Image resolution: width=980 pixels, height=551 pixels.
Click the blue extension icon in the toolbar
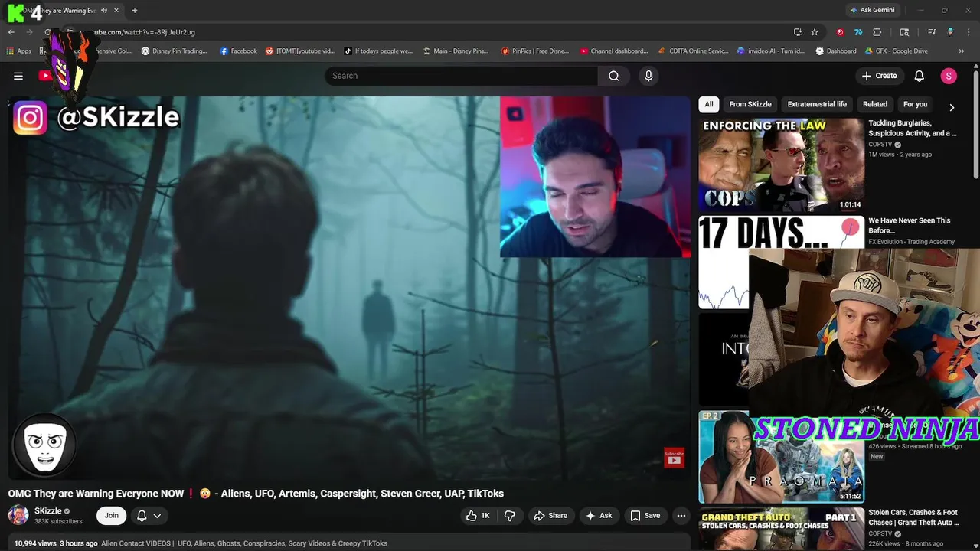tap(858, 32)
